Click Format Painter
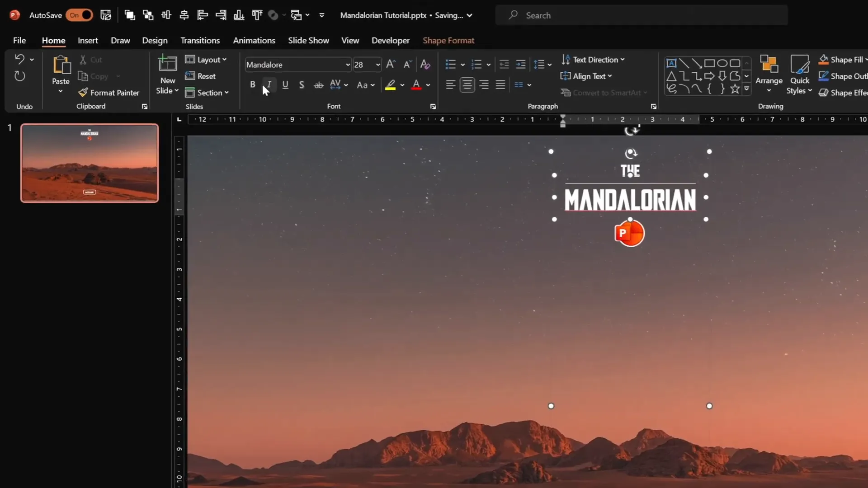Viewport: 868px width, 488px height. click(109, 93)
